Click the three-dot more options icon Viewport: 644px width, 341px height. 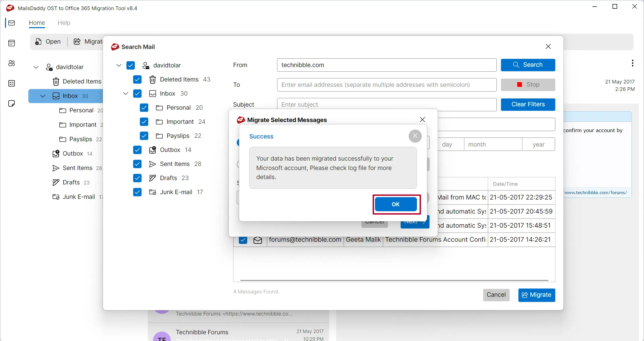click(632, 63)
